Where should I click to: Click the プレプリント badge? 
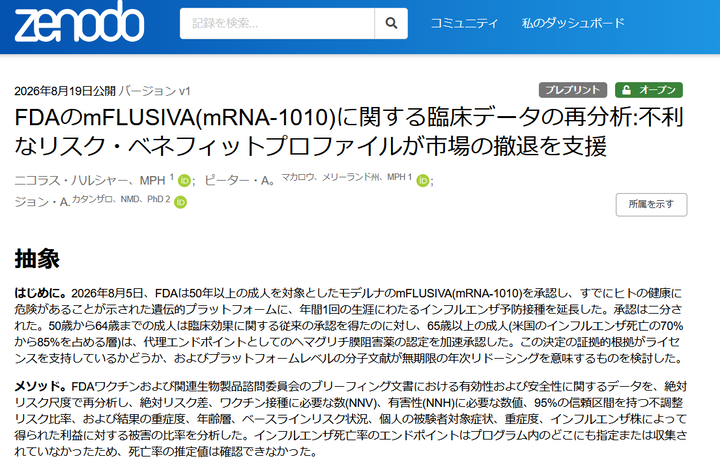pos(573,90)
